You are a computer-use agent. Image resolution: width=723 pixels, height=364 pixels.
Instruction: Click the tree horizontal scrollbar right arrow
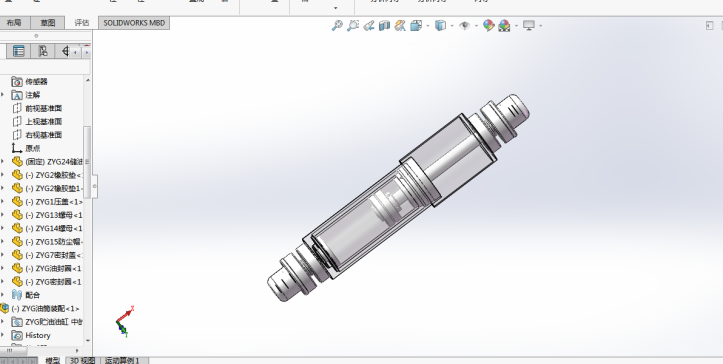(77, 351)
